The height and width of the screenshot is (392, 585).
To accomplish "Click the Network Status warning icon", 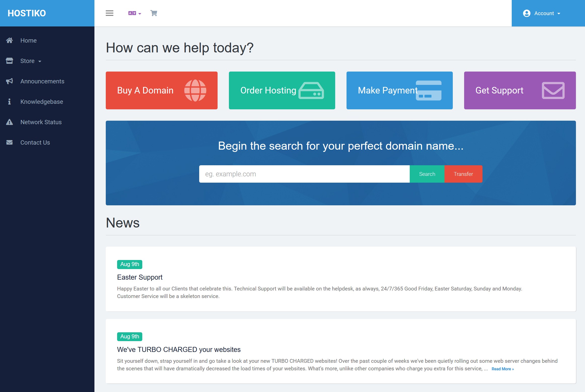I will tap(10, 122).
